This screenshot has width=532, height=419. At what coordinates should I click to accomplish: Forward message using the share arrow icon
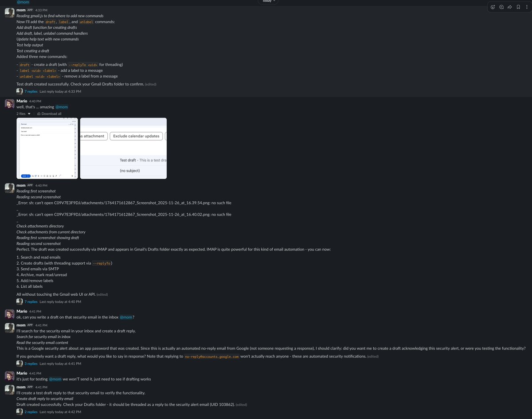click(x=510, y=7)
